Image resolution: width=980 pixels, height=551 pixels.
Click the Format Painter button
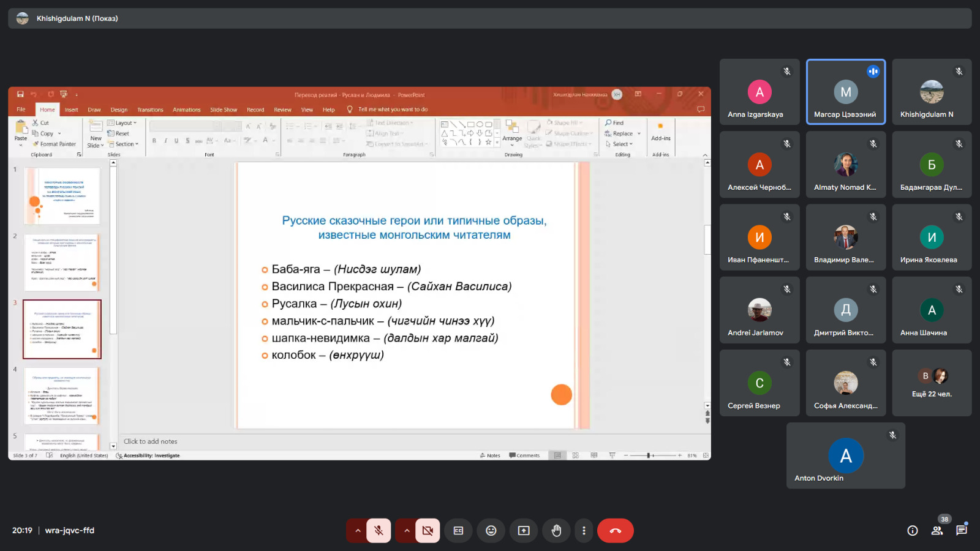[55, 144]
